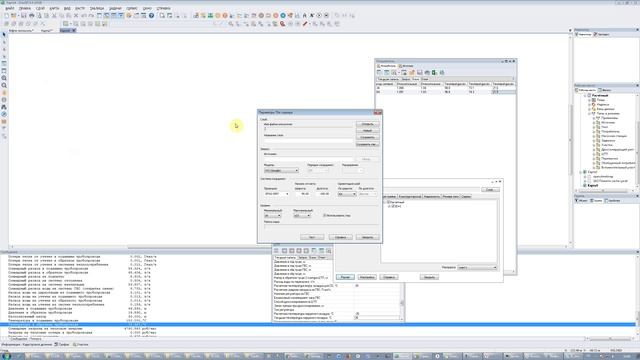Viewport: 640px width, 360px height.
Task: Select the blue highlighted row in messages panel
Action: click(x=318, y=324)
